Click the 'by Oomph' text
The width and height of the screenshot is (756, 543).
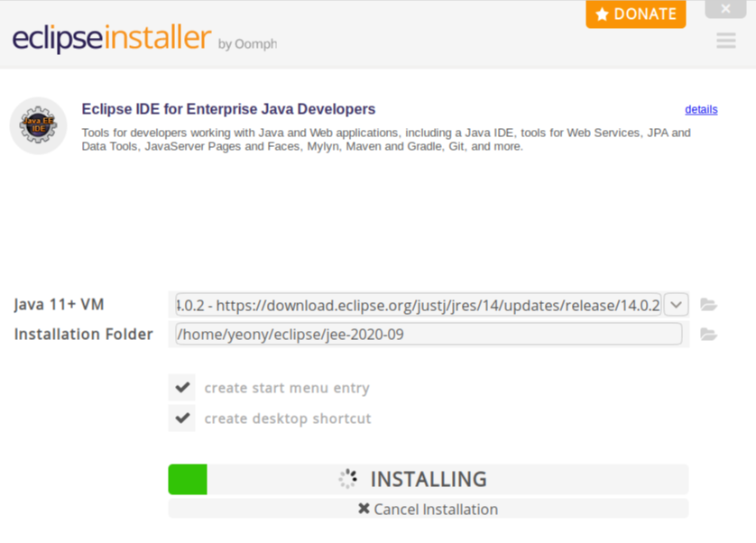pyautogui.click(x=247, y=44)
